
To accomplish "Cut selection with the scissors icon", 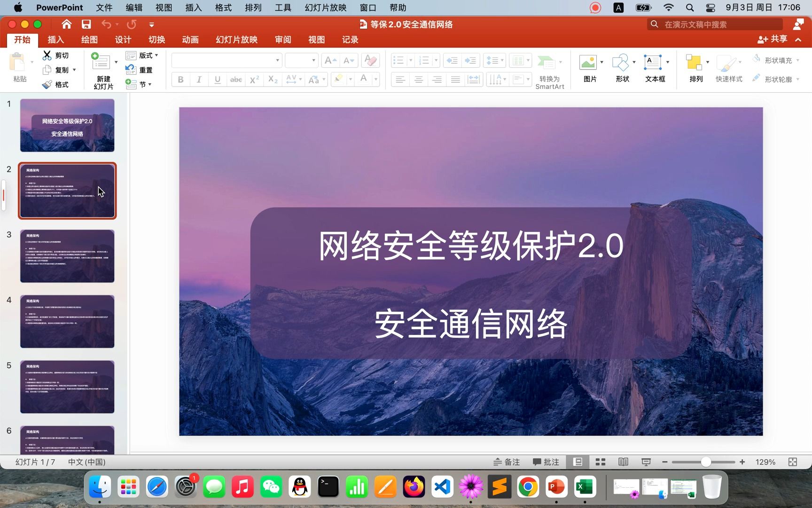I will 47,56.
